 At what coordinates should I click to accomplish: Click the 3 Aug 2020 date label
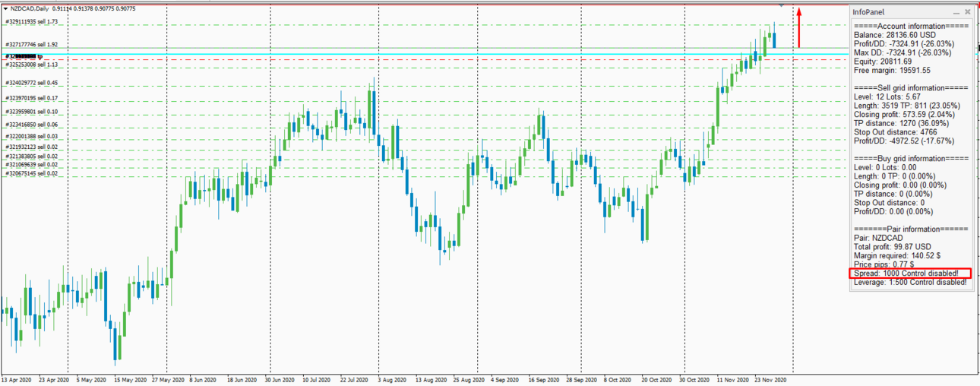[x=393, y=378]
